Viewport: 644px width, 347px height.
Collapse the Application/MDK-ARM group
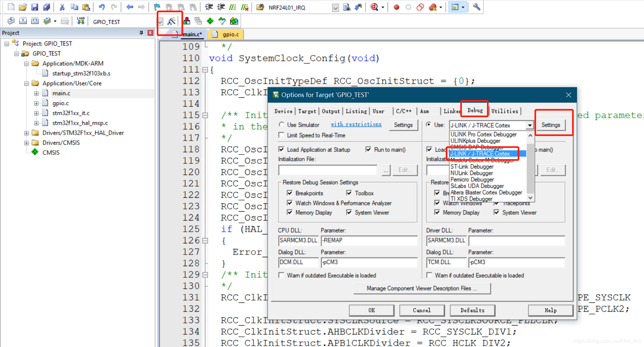coord(26,64)
